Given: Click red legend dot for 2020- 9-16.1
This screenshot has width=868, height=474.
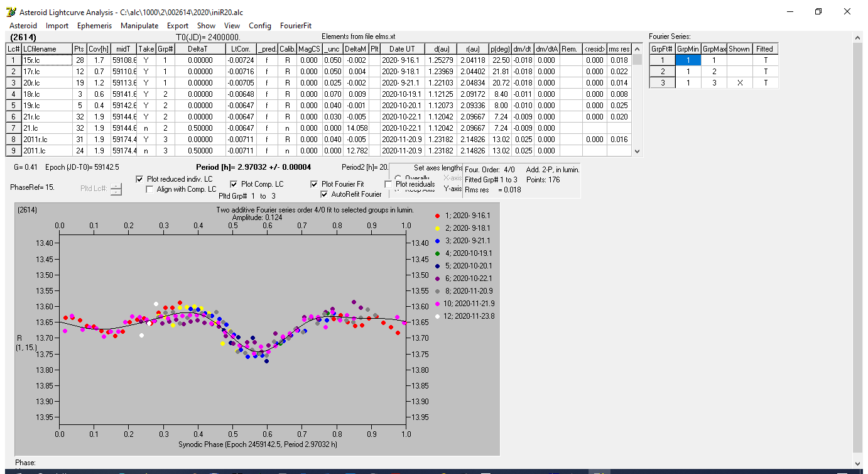Looking at the screenshot, I should click(x=438, y=215).
